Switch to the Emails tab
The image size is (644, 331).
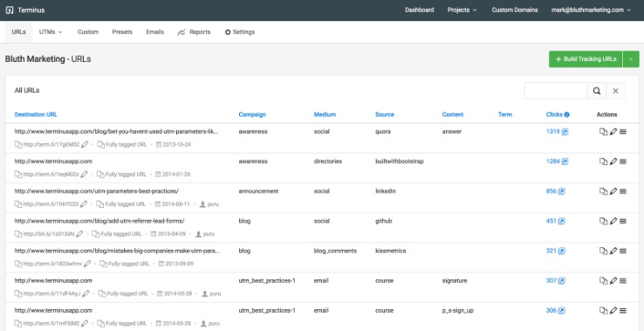(x=154, y=32)
